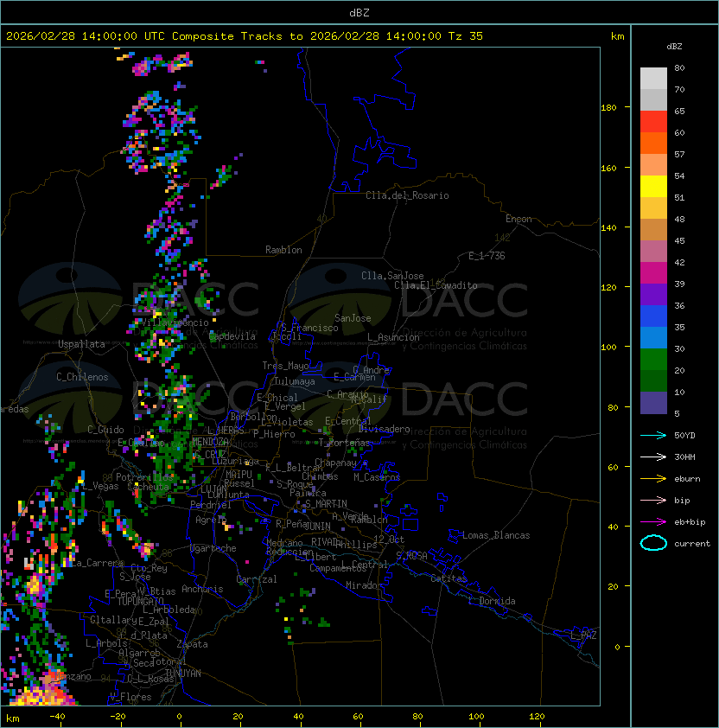This screenshot has width=719, height=728.
Task: Click the 'Clla.del_Rosario' place label
Action: click(407, 195)
